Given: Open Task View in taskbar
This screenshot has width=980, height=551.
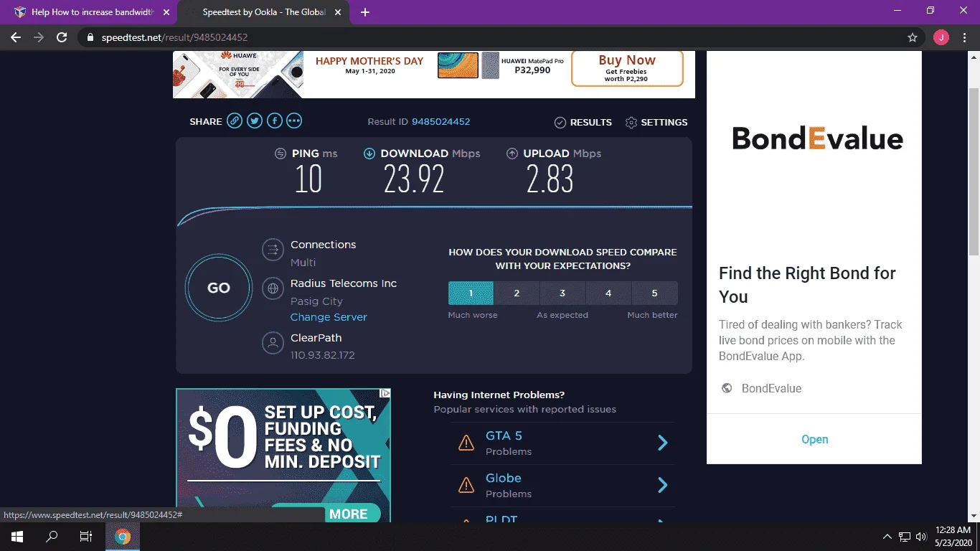Looking at the screenshot, I should coord(86,537).
